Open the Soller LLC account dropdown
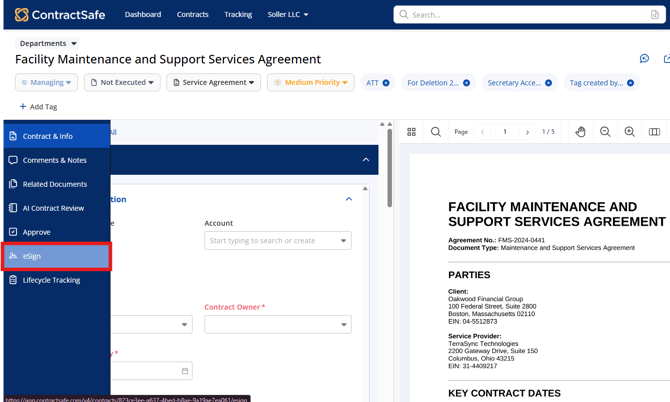 coord(288,15)
